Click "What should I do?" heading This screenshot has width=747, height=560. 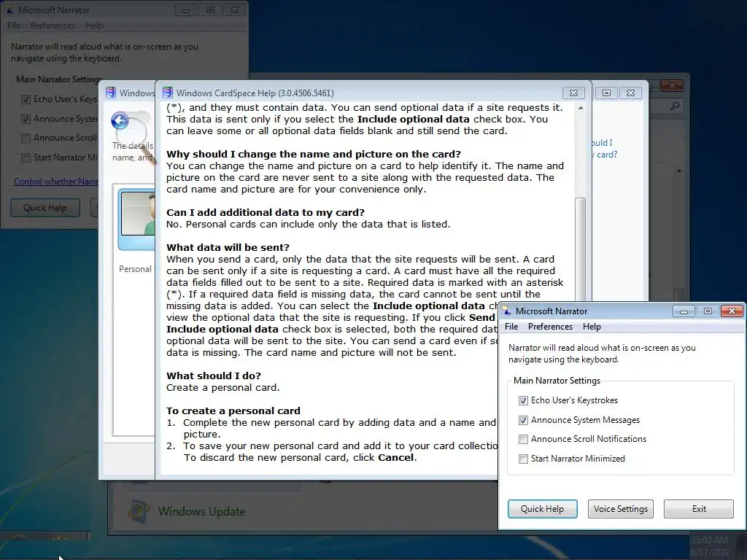coord(214,376)
